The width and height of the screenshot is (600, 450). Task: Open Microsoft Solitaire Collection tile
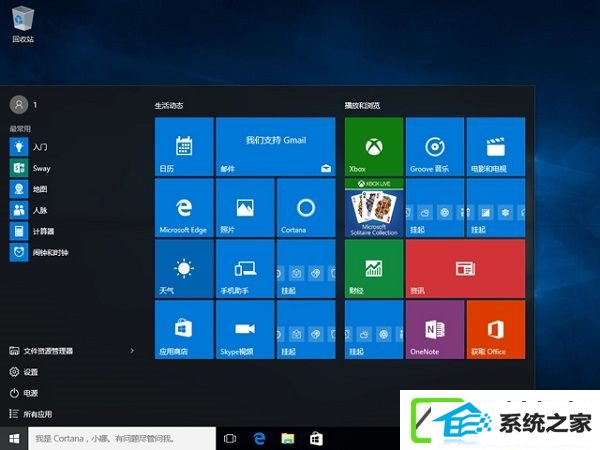pyautogui.click(x=374, y=207)
